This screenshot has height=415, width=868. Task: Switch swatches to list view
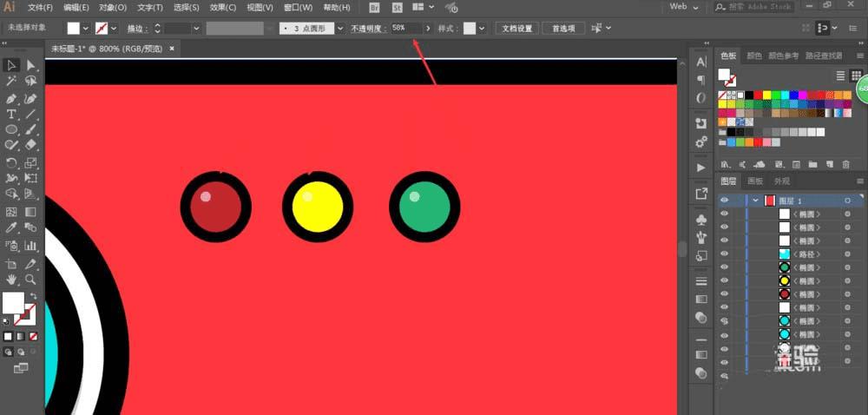840,76
